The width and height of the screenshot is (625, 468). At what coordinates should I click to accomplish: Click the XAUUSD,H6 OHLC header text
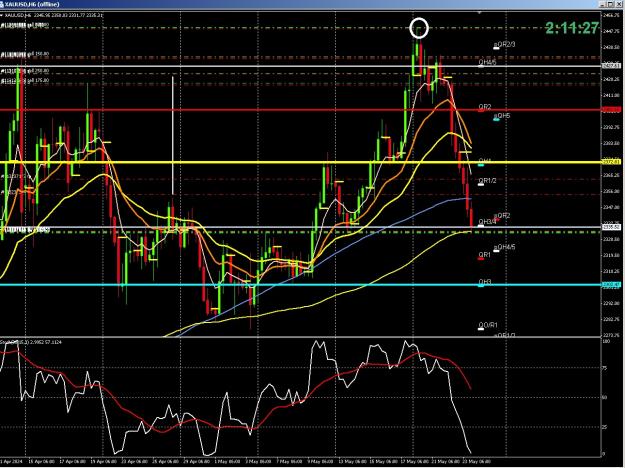53,15
